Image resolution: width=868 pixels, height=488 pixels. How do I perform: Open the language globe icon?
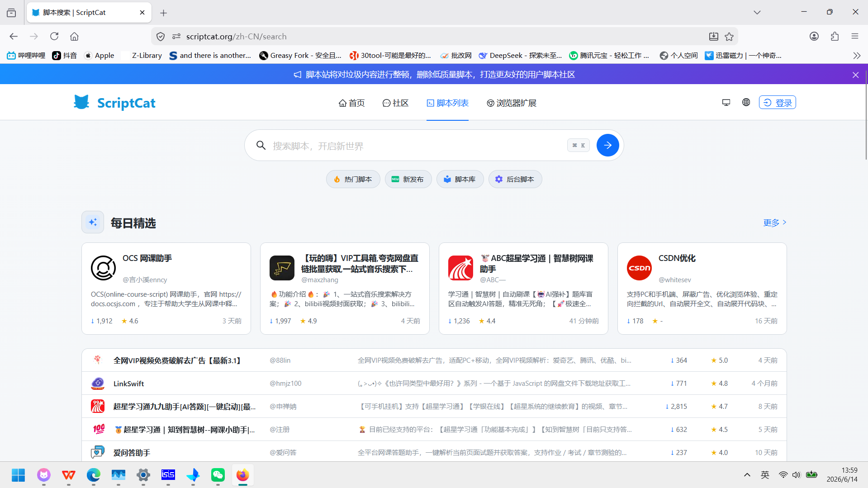[746, 103]
